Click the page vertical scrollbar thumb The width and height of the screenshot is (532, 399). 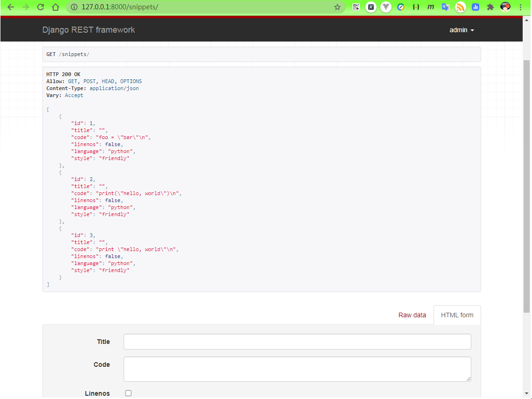pos(526,186)
